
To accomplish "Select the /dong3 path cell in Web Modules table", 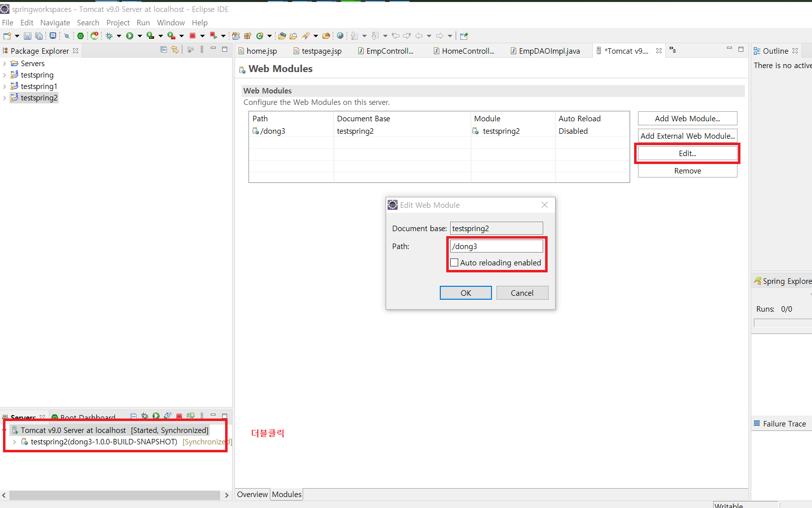I will [291, 131].
